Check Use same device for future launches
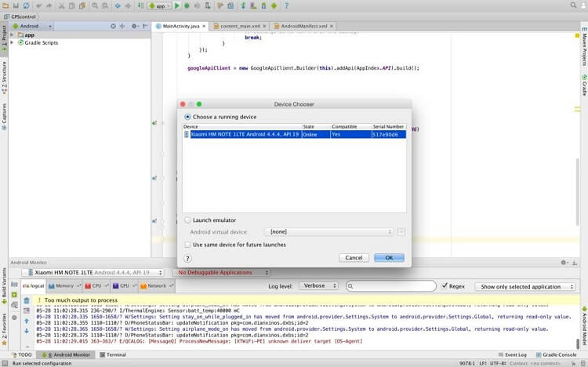Viewport: 588px width, 367px height. pos(187,245)
